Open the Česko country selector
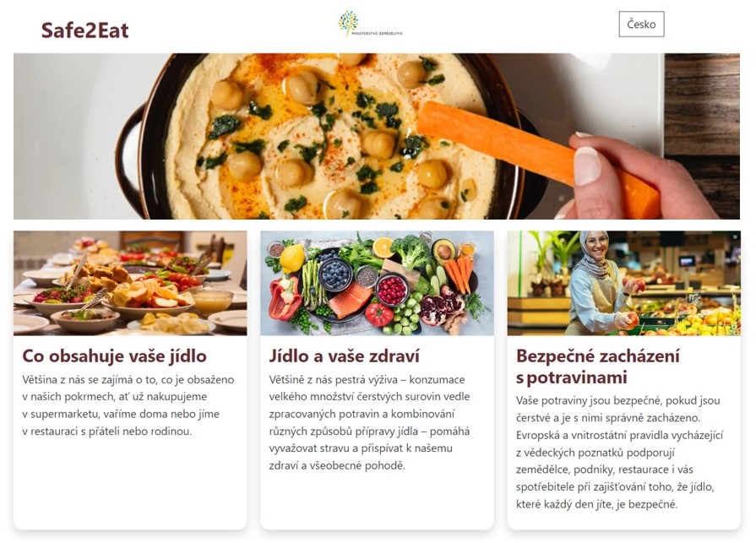The image size is (756, 543). (641, 24)
